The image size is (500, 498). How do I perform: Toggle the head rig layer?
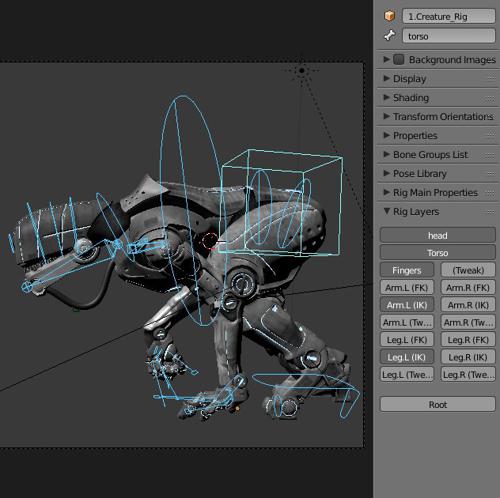438,235
